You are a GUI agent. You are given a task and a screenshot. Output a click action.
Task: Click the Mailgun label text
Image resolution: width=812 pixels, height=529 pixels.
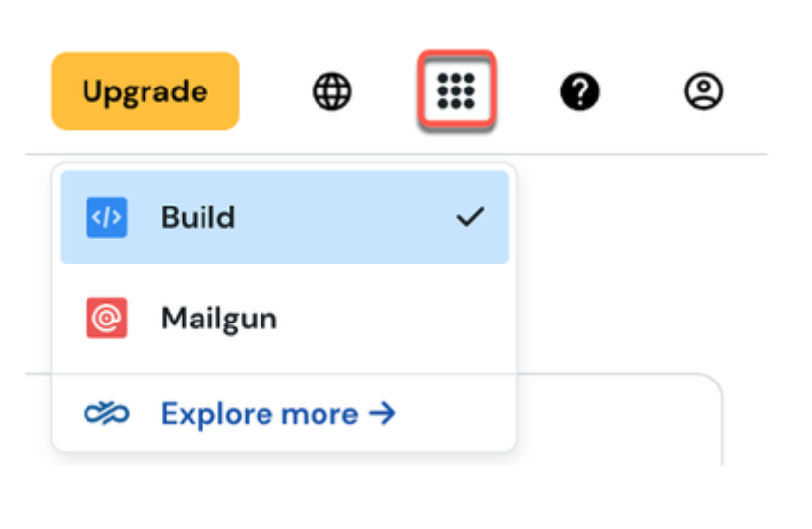(219, 319)
